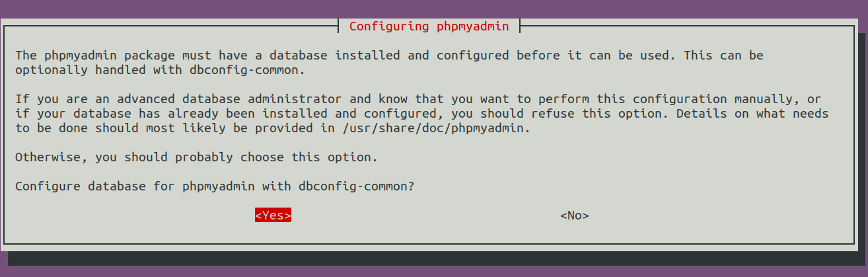Viewport: 868px width, 277px height.
Task: Click the words 'This can be'
Action: 723,55
